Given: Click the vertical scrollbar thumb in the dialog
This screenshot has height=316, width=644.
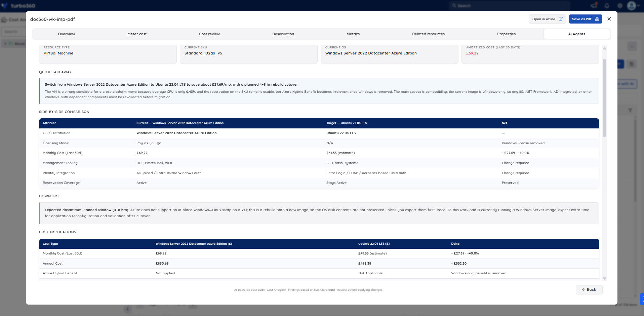Looking at the screenshot, I should [604, 97].
